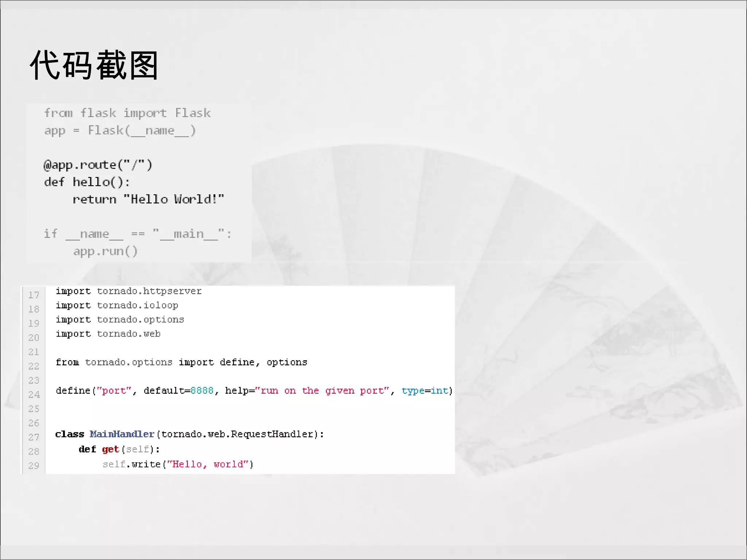
Task: Click the 'from flask import Flask' line
Action: pos(127,113)
